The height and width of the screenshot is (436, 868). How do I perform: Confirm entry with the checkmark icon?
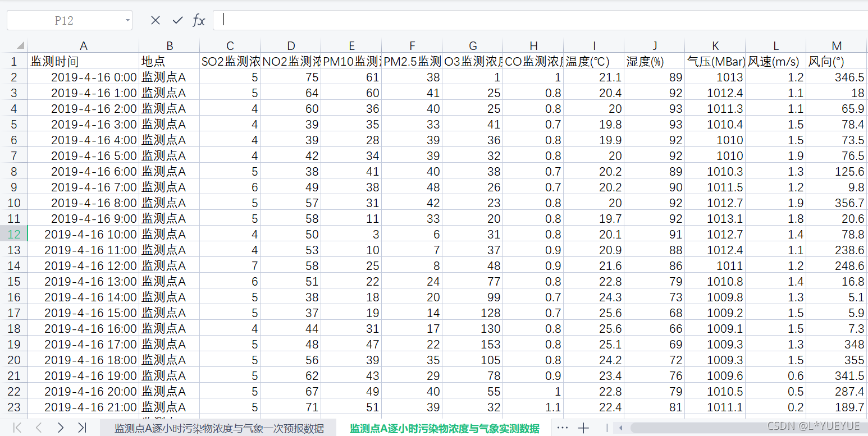point(177,20)
